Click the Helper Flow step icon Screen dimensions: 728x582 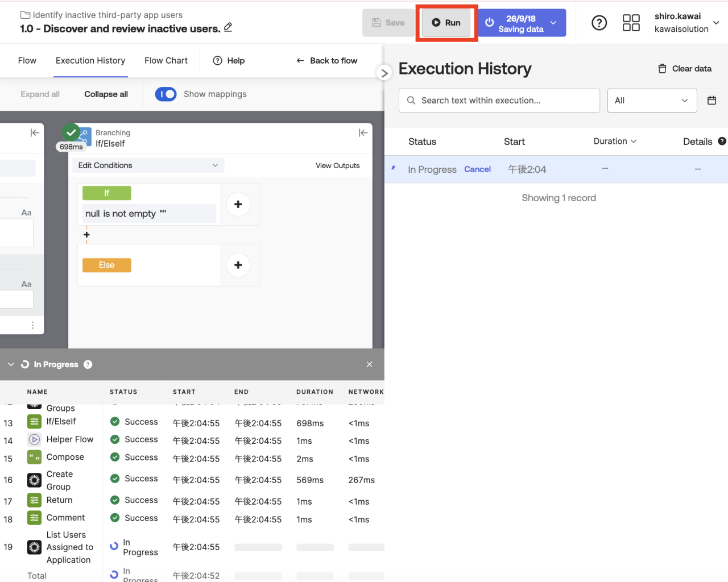pyautogui.click(x=34, y=439)
